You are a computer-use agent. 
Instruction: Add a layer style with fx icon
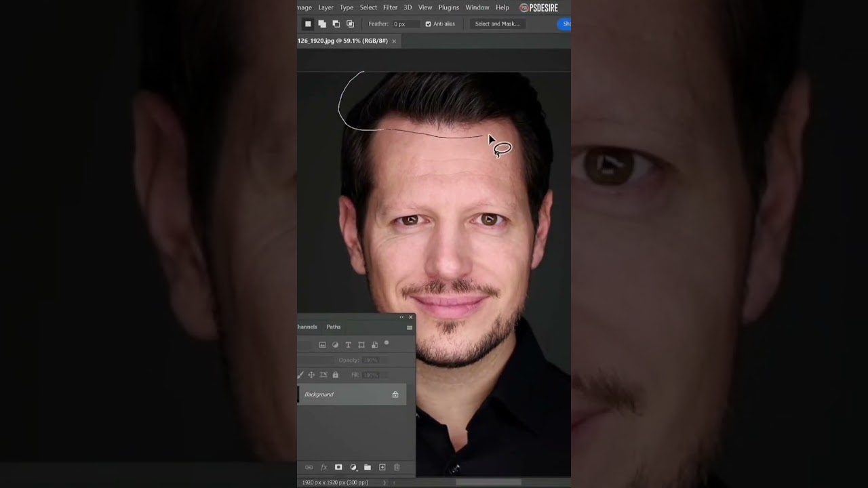[323, 467]
